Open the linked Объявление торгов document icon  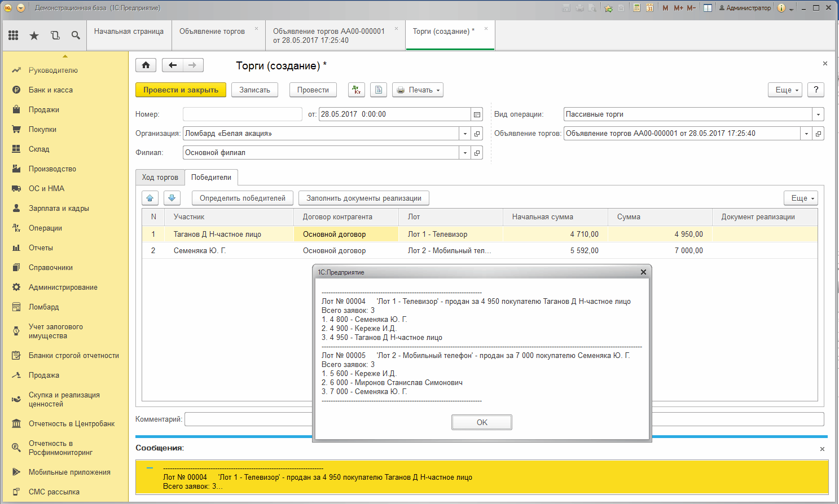tap(819, 134)
